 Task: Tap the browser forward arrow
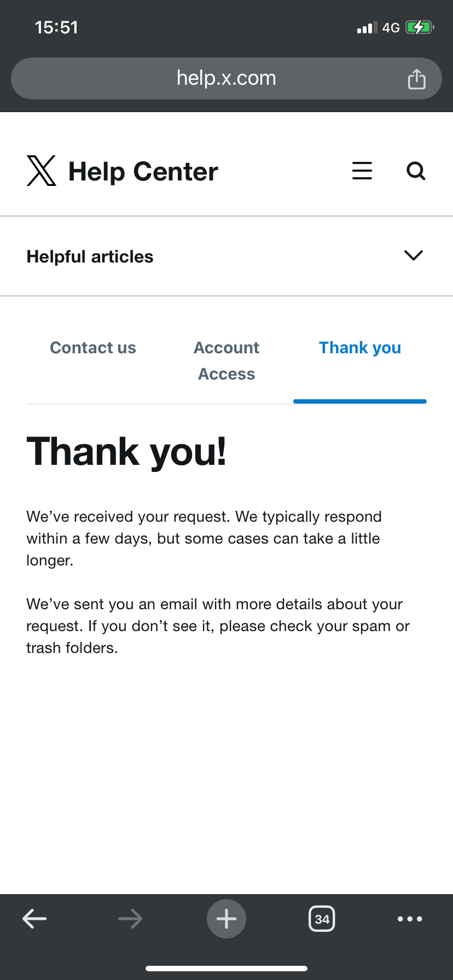130,919
